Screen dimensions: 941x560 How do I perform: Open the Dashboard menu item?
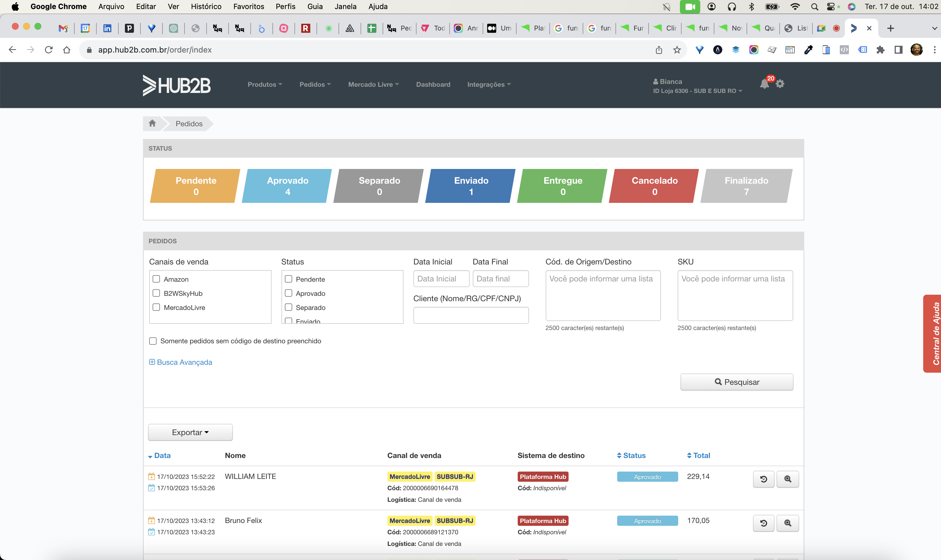pyautogui.click(x=433, y=84)
